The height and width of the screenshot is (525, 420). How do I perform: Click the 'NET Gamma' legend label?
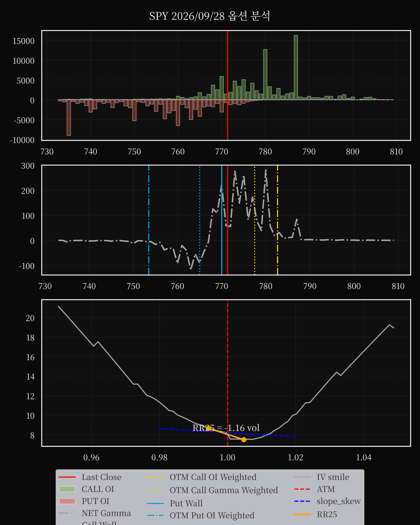pyautogui.click(x=106, y=513)
